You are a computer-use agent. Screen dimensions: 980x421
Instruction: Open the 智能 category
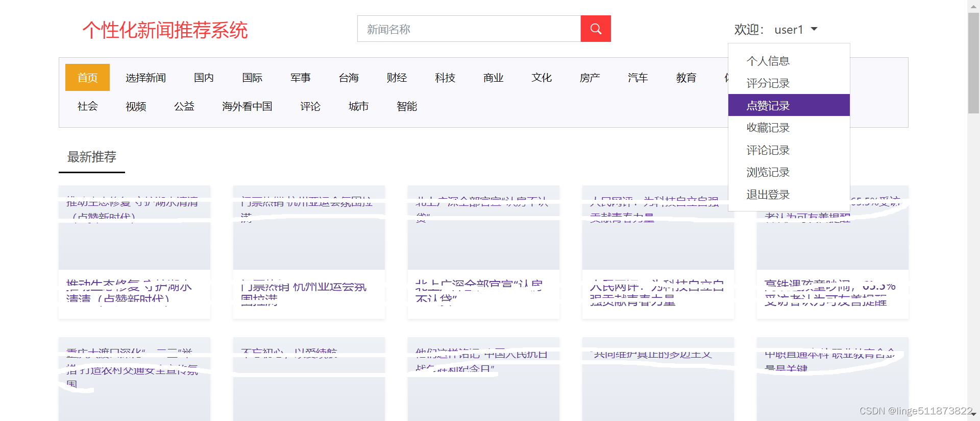tap(407, 106)
